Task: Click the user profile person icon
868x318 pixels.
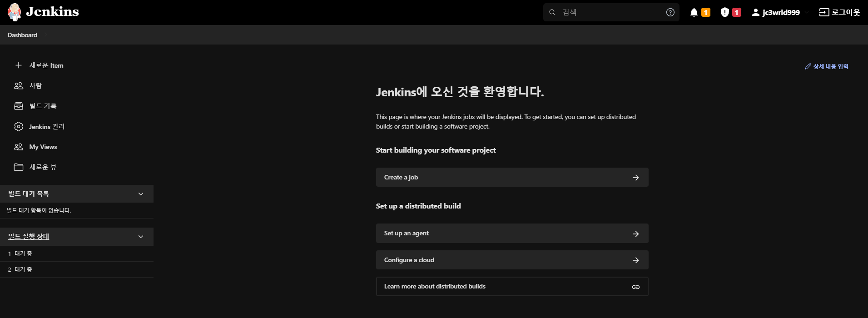Action: (755, 12)
